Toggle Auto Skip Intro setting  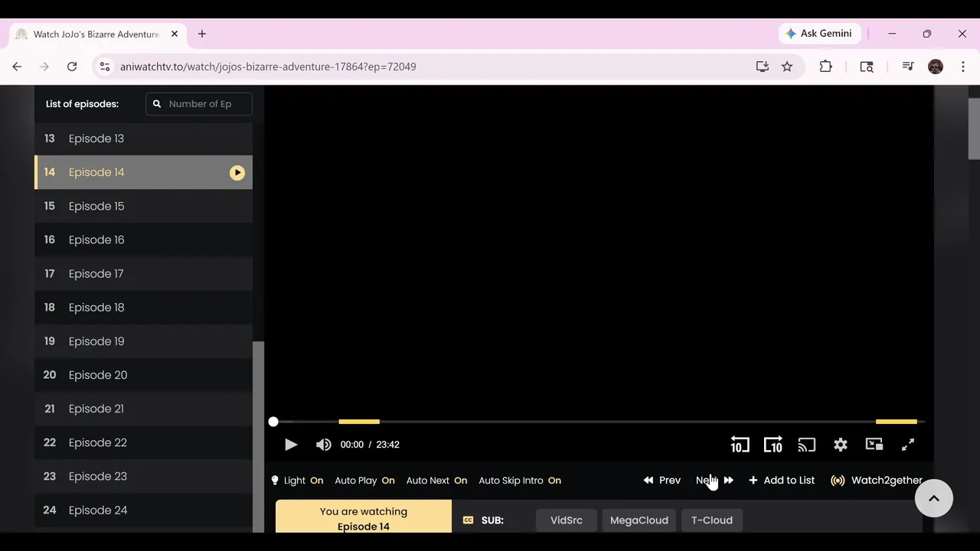click(x=520, y=481)
